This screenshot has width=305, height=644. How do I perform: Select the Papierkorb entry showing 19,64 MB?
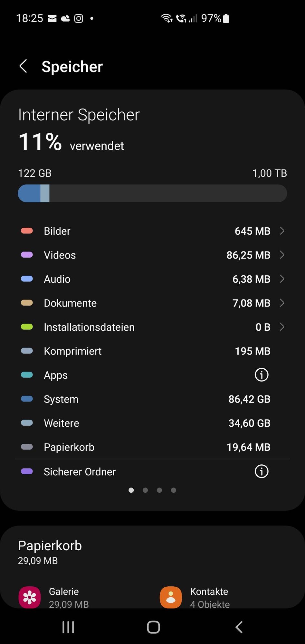point(151,447)
